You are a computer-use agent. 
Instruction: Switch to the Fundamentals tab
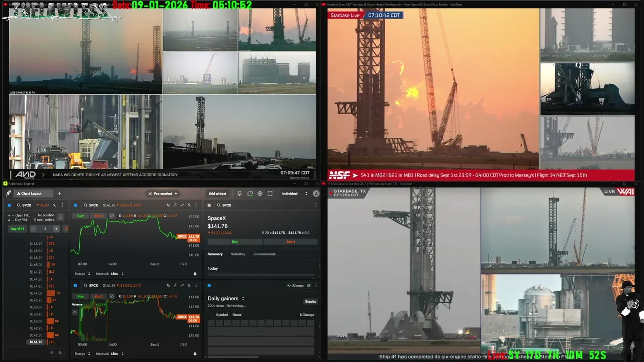(x=264, y=254)
